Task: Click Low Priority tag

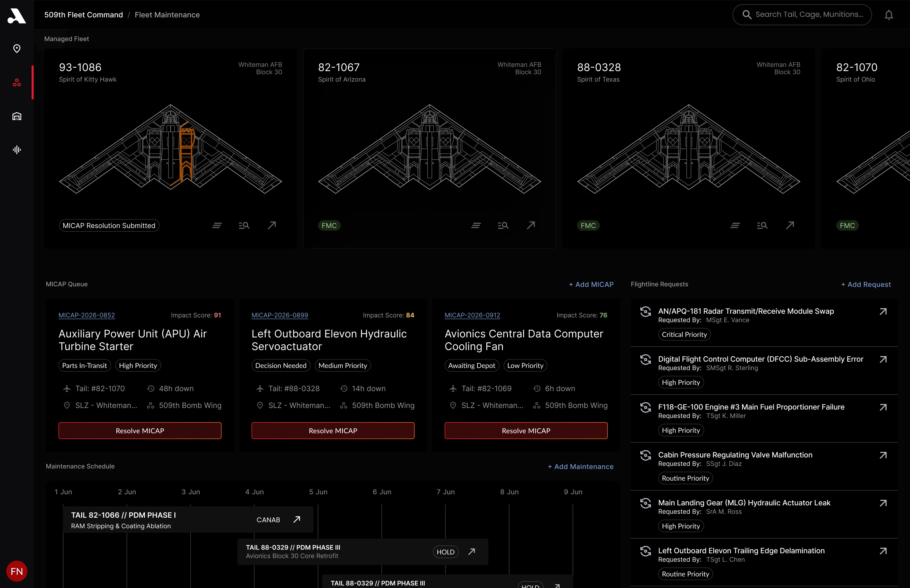Action: tap(525, 365)
